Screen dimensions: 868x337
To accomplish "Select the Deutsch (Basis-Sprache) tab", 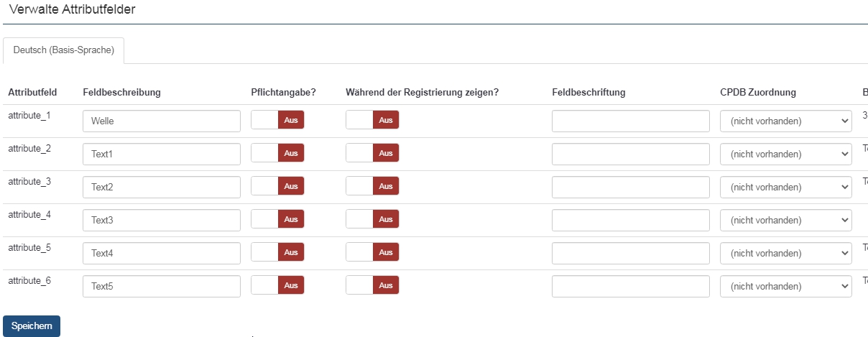I will tap(64, 50).
